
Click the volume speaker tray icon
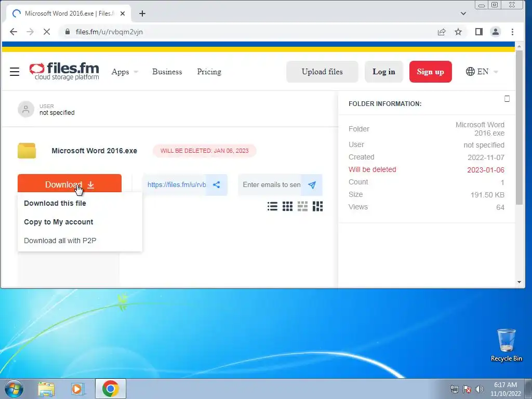coord(480,389)
